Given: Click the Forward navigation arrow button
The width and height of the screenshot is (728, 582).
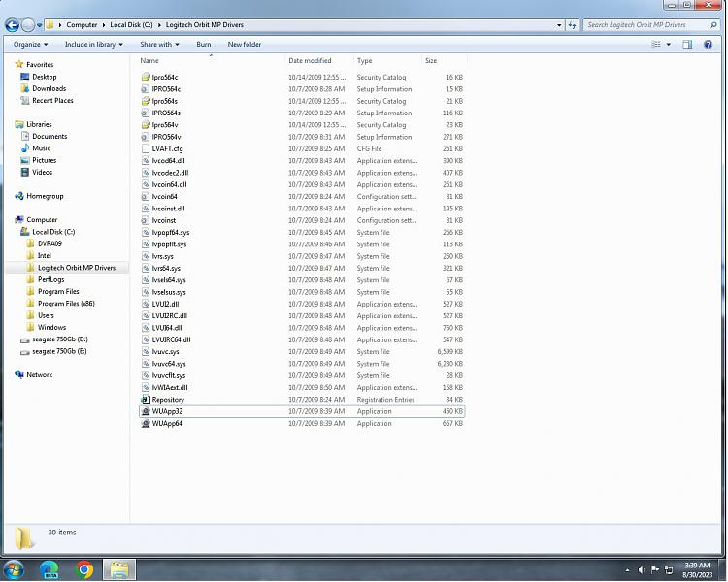Looking at the screenshot, I should pos(28,25).
